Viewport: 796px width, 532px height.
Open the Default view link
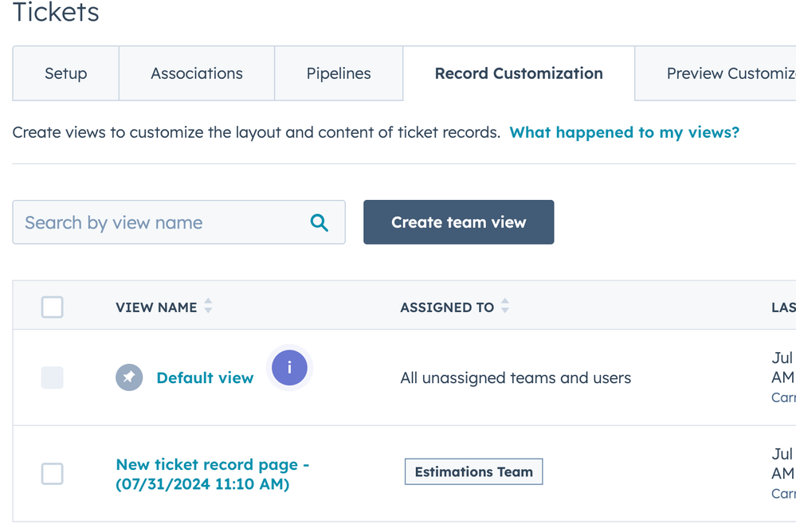[x=205, y=378]
